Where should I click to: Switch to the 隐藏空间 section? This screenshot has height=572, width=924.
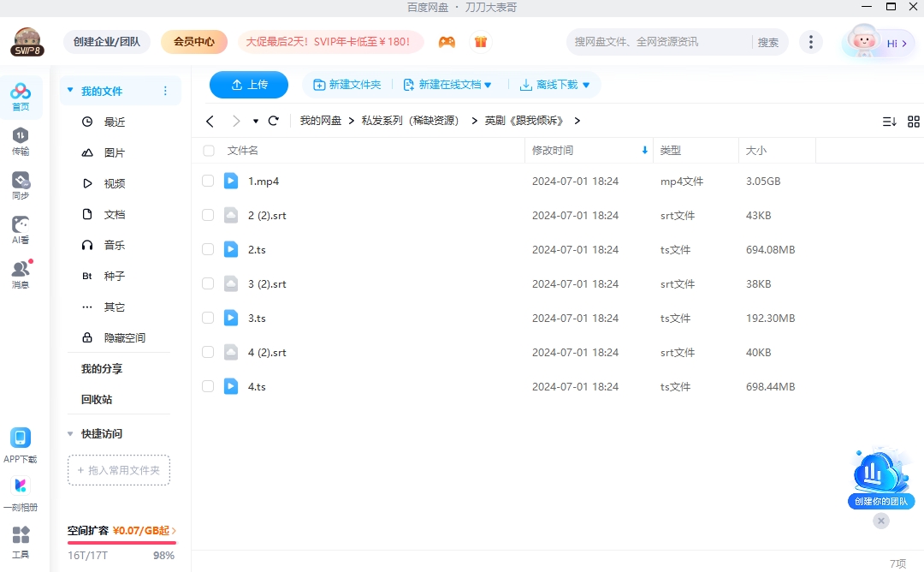click(x=115, y=337)
